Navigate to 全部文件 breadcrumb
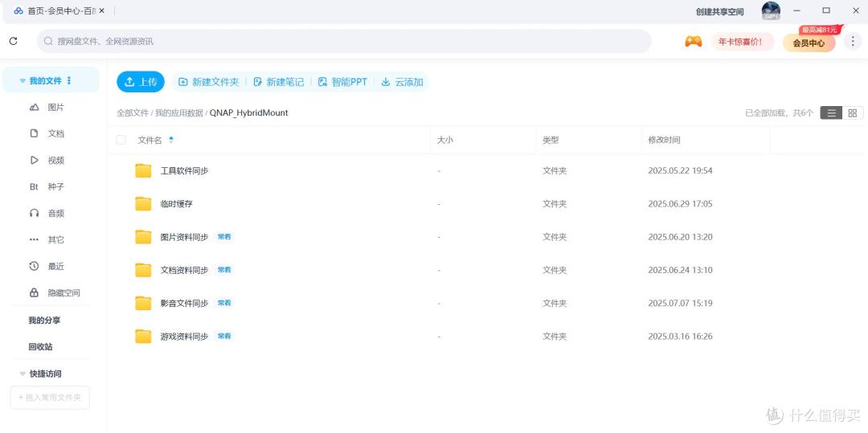 (x=133, y=112)
